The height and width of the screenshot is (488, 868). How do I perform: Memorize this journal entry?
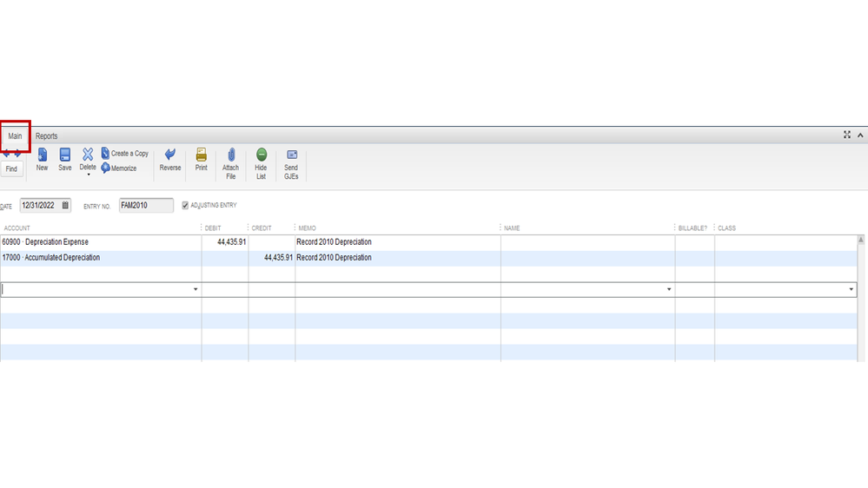point(118,168)
